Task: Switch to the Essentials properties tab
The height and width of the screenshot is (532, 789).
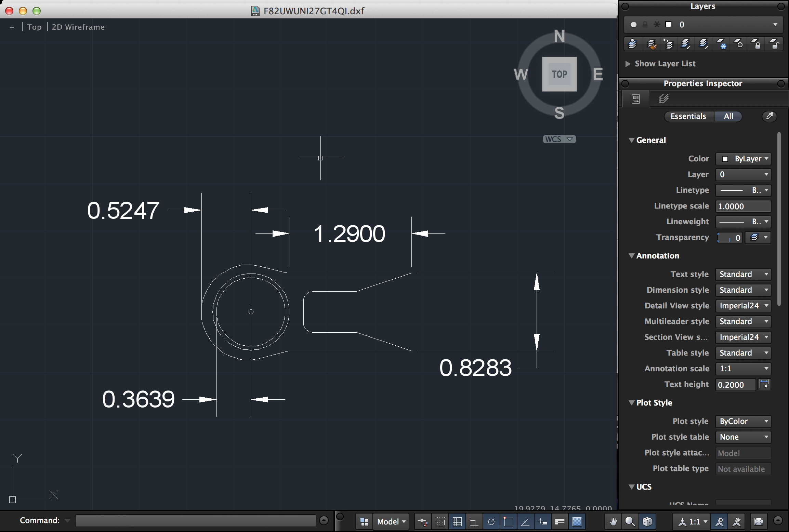Action: (688, 116)
